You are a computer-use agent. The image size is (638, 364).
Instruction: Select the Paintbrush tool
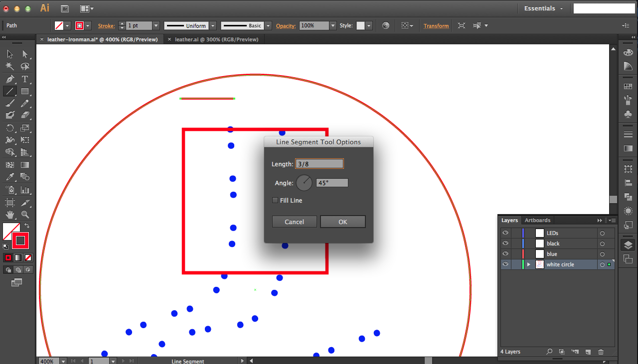[x=9, y=103]
